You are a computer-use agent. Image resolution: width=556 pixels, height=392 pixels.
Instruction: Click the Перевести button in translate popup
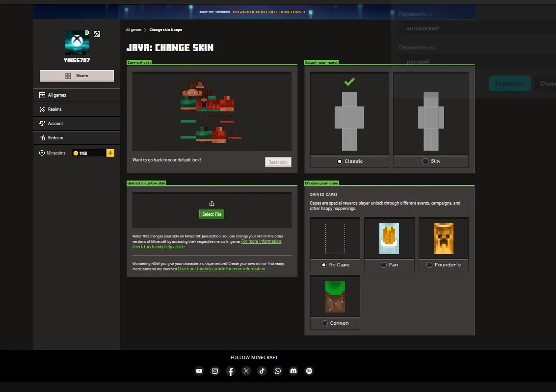[x=510, y=83]
